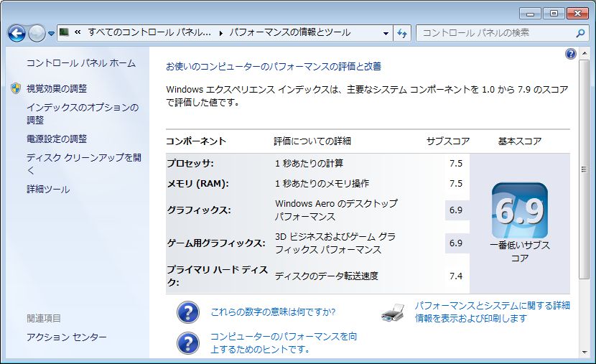Click question icon beside performance hints link
The height and width of the screenshot is (364, 596).
coord(187,342)
